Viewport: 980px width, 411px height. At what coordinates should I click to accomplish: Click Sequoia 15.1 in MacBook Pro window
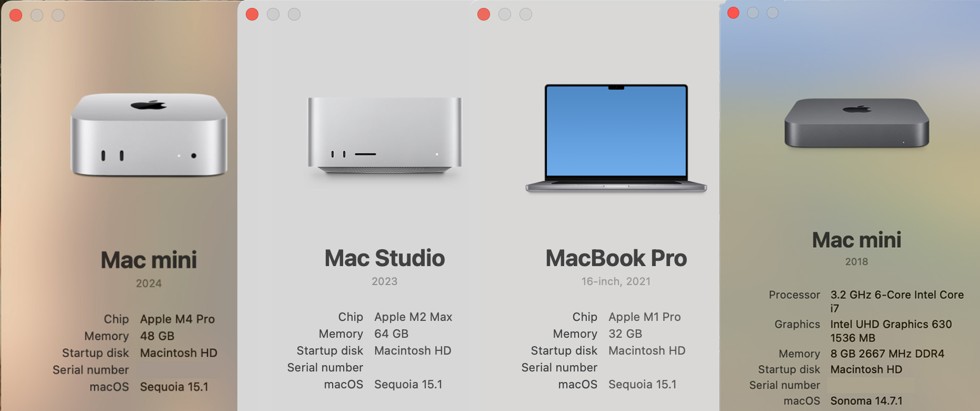[x=643, y=384]
